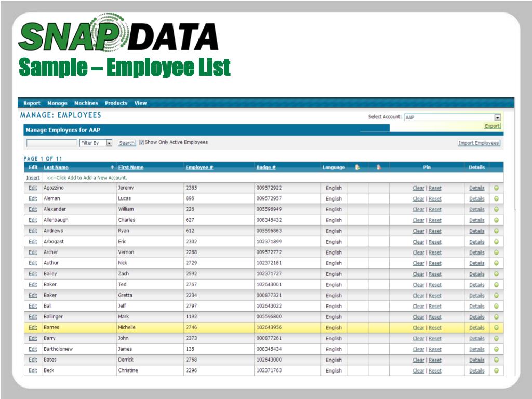Click the employee search text field
Viewport: 532px width, 399px height.
[x=51, y=143]
